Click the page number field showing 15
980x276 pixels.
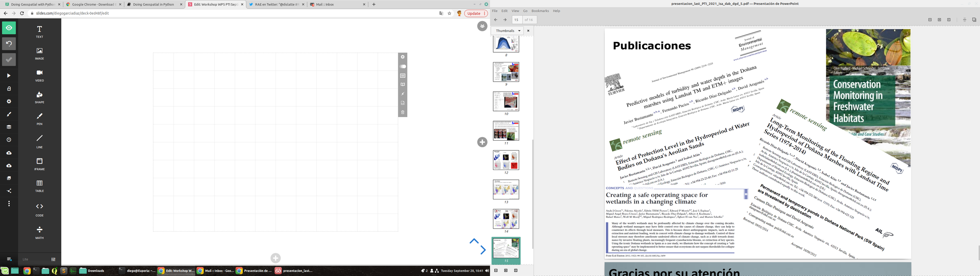click(517, 20)
